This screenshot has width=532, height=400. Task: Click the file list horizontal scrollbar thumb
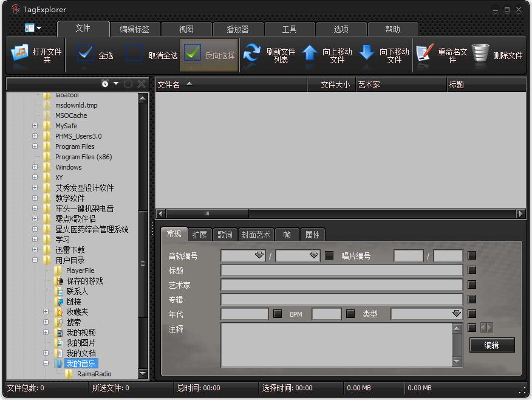click(206, 214)
